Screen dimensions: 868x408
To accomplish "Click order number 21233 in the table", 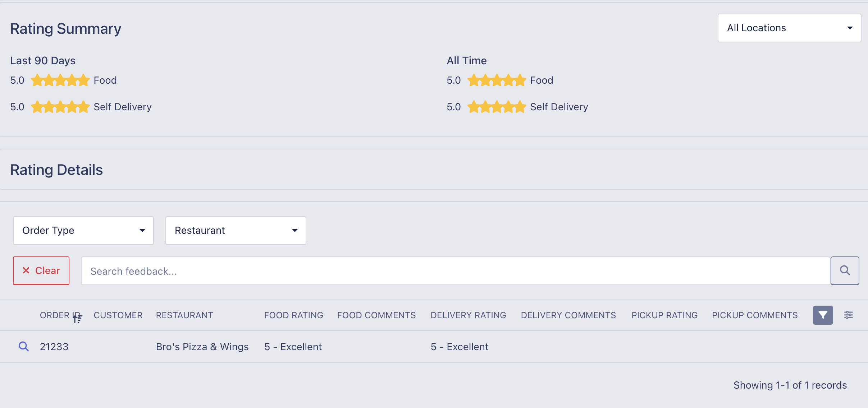I will click(54, 347).
